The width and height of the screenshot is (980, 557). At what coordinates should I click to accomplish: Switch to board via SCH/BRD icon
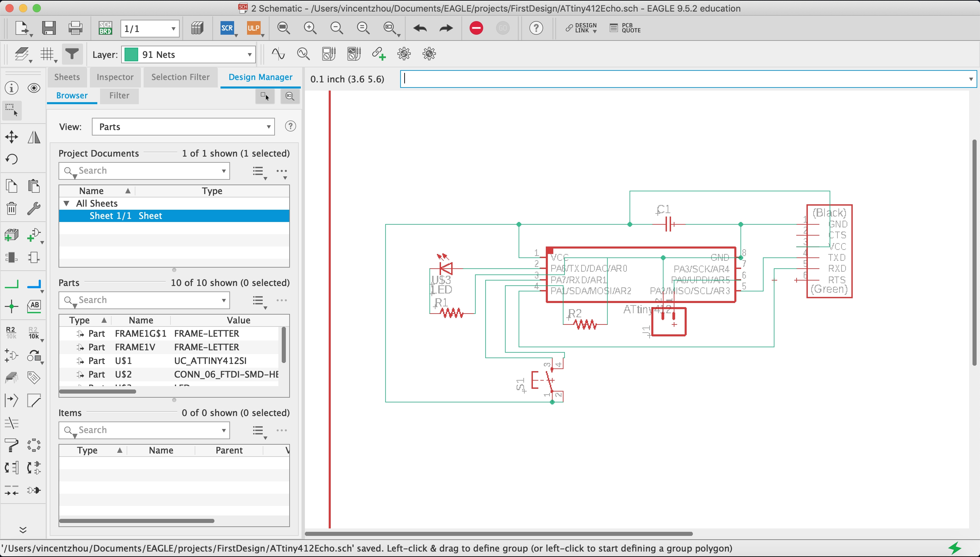(x=105, y=28)
